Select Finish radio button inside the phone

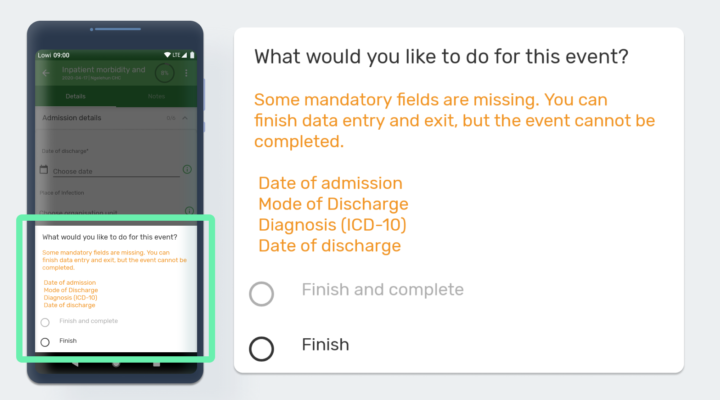click(x=45, y=342)
